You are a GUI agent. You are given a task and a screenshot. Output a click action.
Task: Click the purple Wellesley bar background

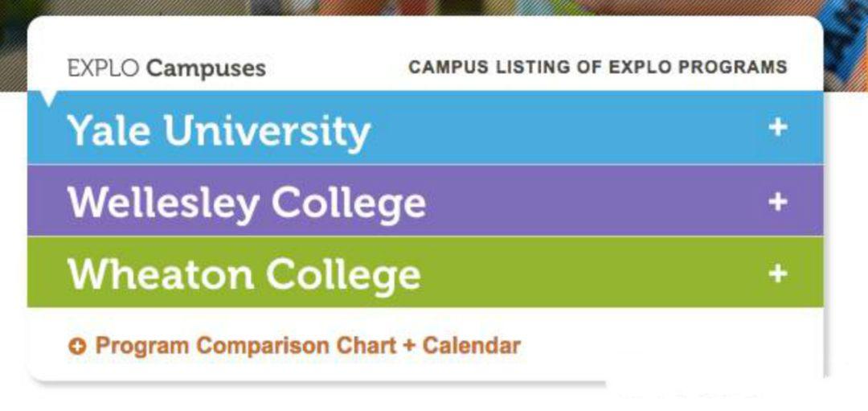(x=595, y=201)
